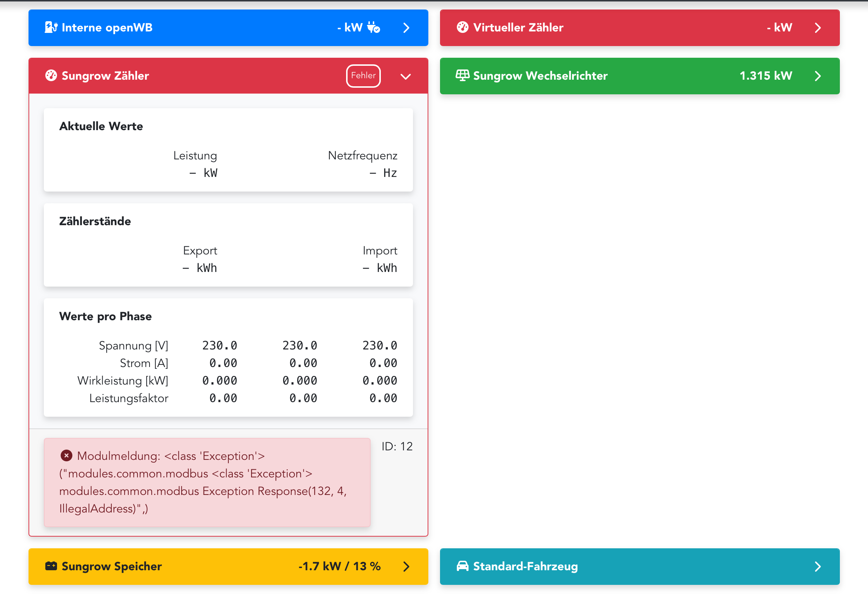Click the charging station icon on Interne openWB
This screenshot has height=594, width=868.
tap(51, 27)
